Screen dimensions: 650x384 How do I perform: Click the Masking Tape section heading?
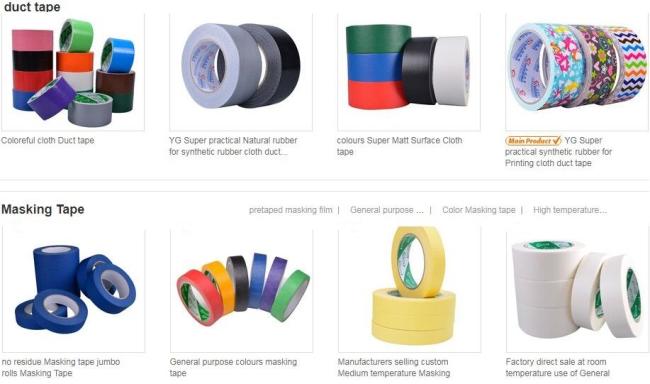[43, 209]
